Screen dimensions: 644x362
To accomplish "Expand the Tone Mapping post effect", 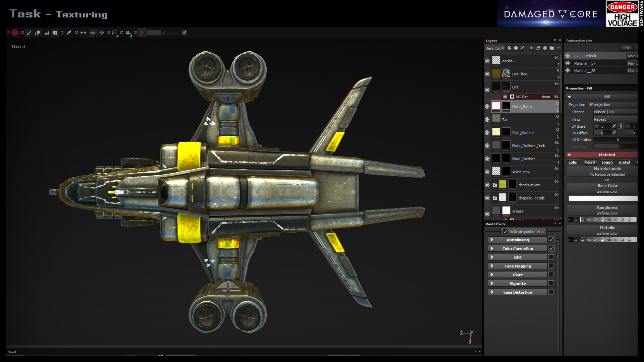I will (x=492, y=266).
